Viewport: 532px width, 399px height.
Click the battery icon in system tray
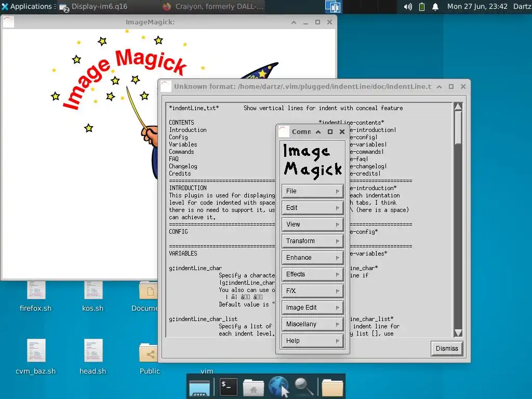[x=422, y=6]
